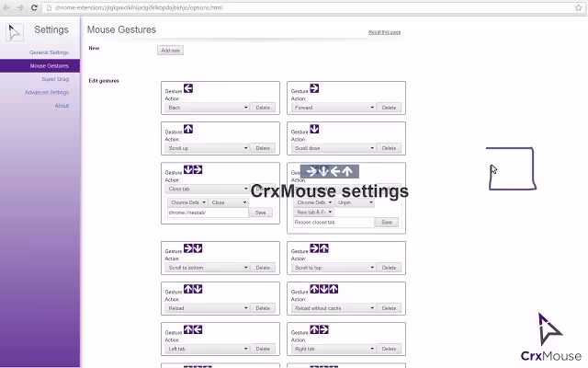Click the down arrow gesture icon for Scroll down
Screen dimensions: 588x368
tap(314, 129)
